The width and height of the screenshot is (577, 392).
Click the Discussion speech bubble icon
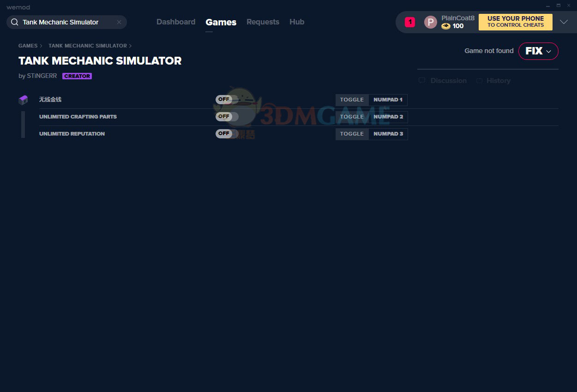(x=422, y=81)
